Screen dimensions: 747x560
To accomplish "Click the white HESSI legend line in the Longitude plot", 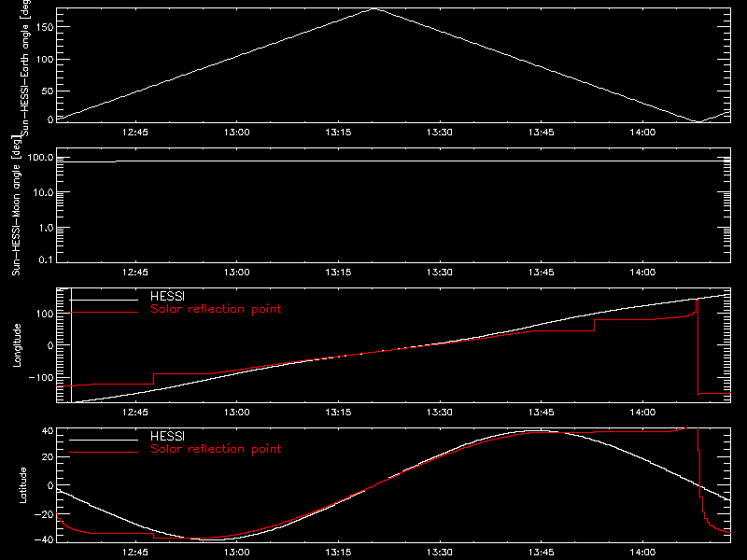I will click(104, 300).
